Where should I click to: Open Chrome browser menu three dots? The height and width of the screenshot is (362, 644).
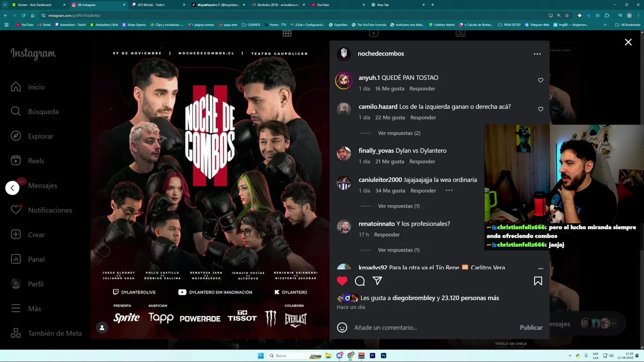pos(638,16)
